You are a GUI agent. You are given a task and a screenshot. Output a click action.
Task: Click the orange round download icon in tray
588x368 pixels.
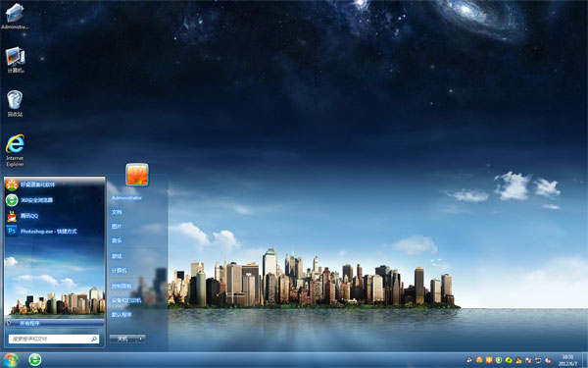(479, 360)
